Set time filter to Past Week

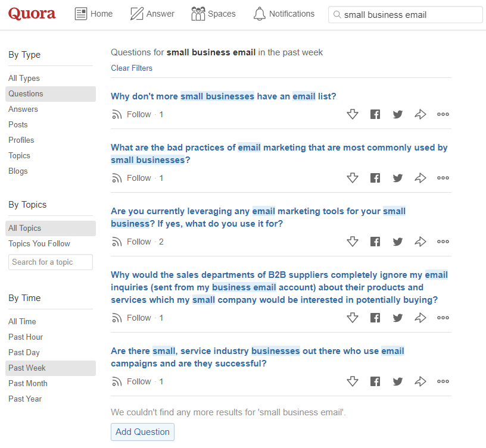point(51,368)
